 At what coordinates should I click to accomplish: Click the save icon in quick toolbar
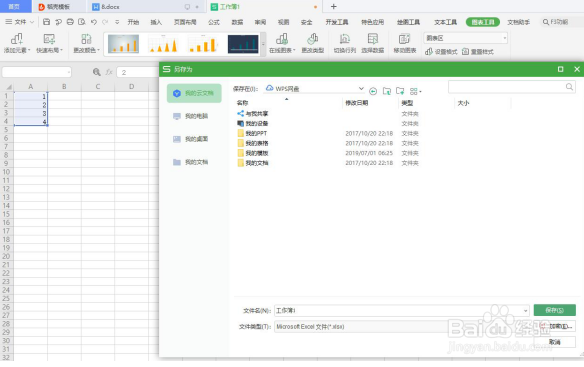pyautogui.click(x=47, y=22)
